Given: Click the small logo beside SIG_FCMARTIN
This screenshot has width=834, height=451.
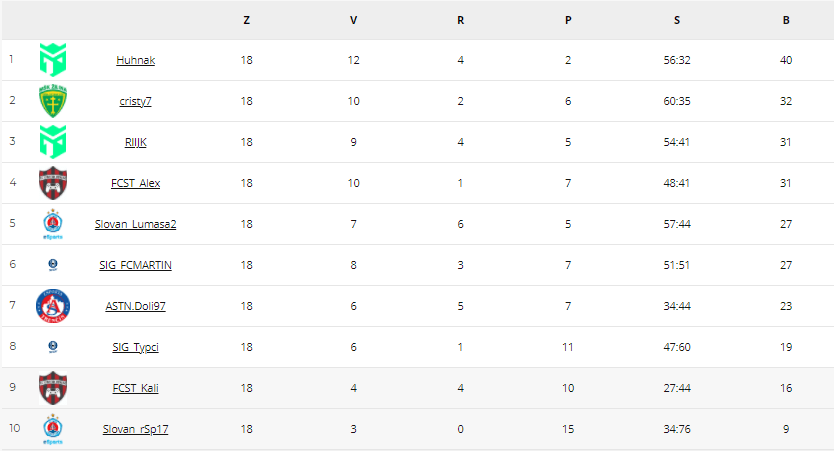Looking at the screenshot, I should pos(53,265).
